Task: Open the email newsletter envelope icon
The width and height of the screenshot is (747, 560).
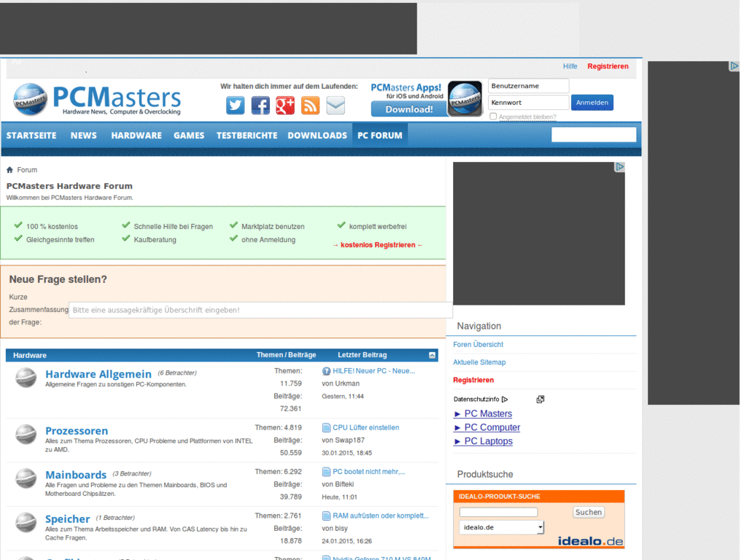Action: coord(336,105)
